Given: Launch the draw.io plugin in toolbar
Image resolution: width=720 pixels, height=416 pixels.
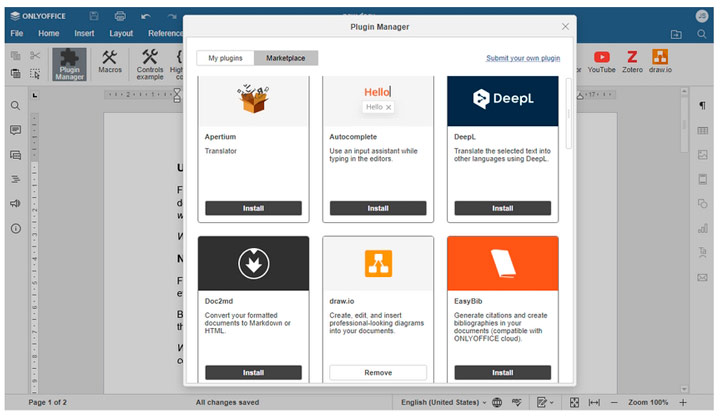Looking at the screenshot, I should coord(660,62).
